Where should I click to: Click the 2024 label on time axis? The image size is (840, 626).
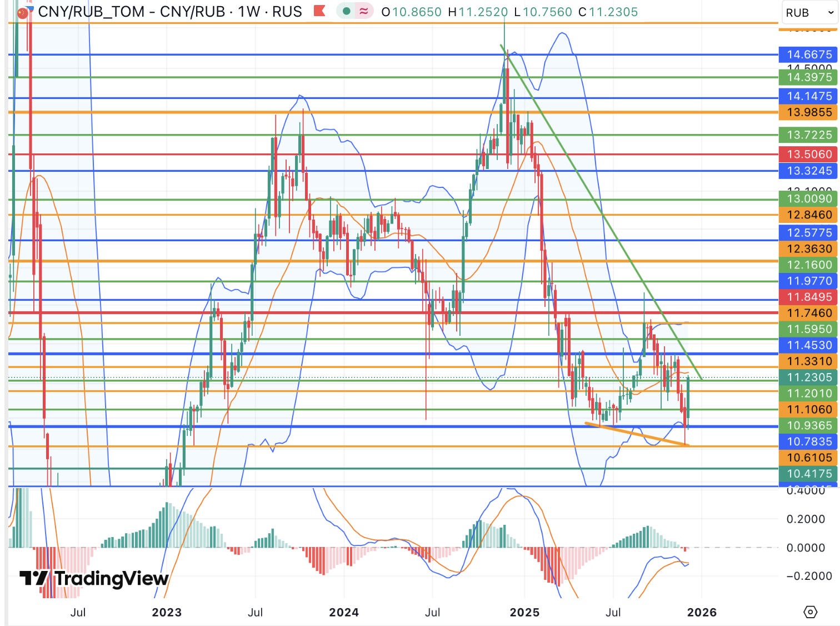[x=344, y=612]
